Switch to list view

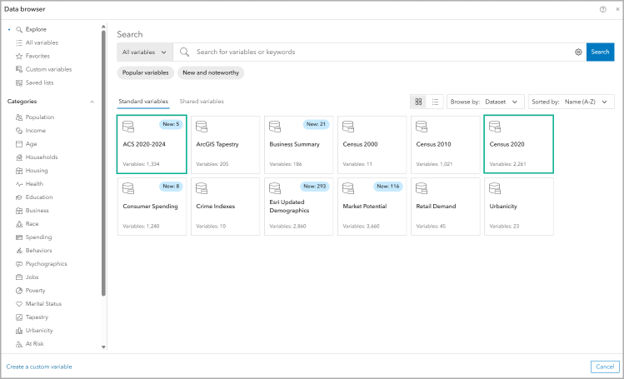(435, 102)
